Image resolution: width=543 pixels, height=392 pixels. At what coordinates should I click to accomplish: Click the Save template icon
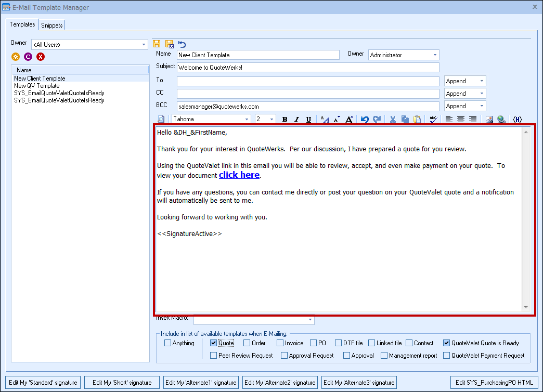tap(157, 44)
